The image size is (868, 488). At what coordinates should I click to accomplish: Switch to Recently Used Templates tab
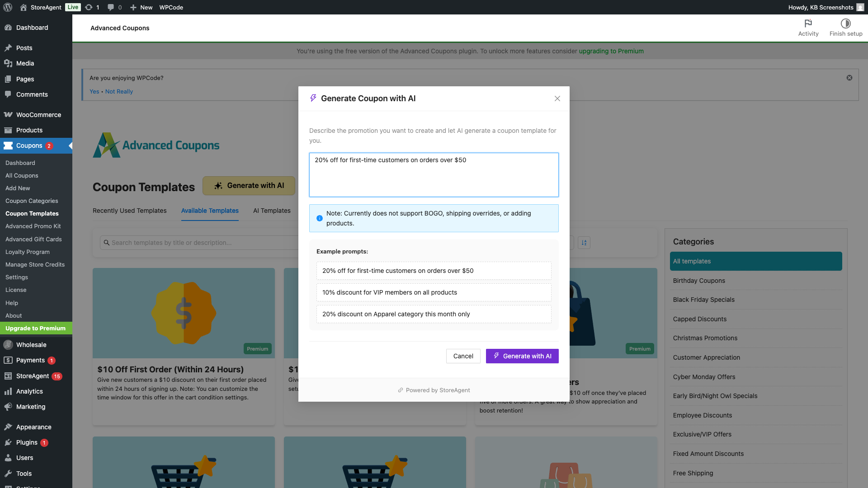(x=129, y=211)
